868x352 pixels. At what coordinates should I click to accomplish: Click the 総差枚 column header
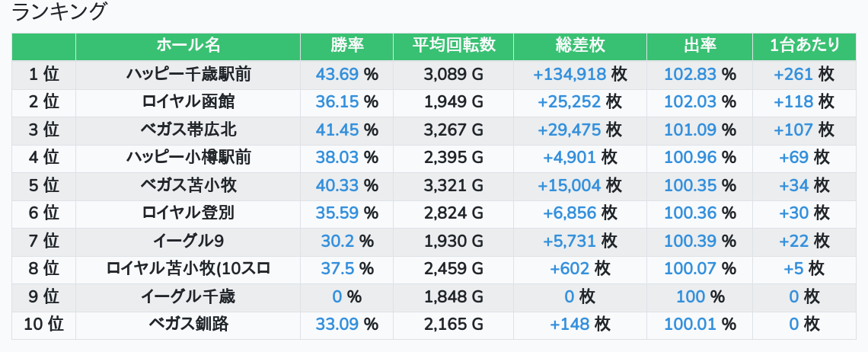(580, 46)
